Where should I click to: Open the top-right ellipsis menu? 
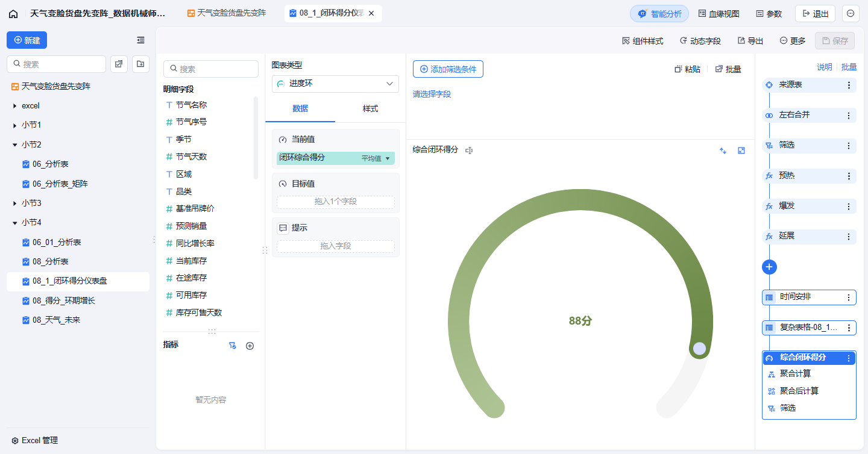(851, 13)
